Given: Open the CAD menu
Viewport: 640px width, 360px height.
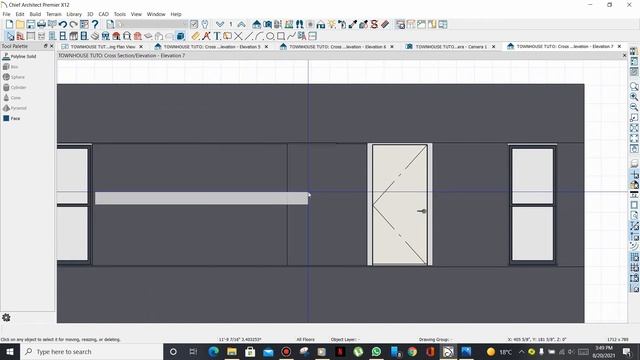Looking at the screenshot, I should pos(103,14).
